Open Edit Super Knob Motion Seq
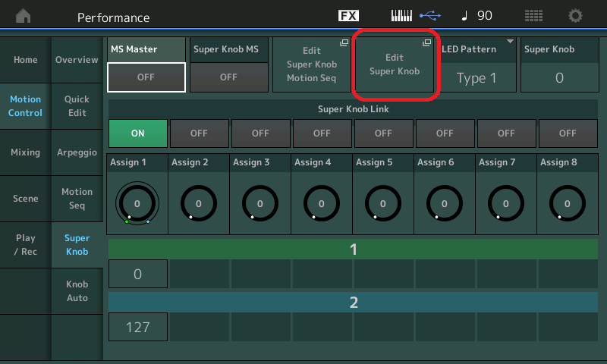 [312, 66]
